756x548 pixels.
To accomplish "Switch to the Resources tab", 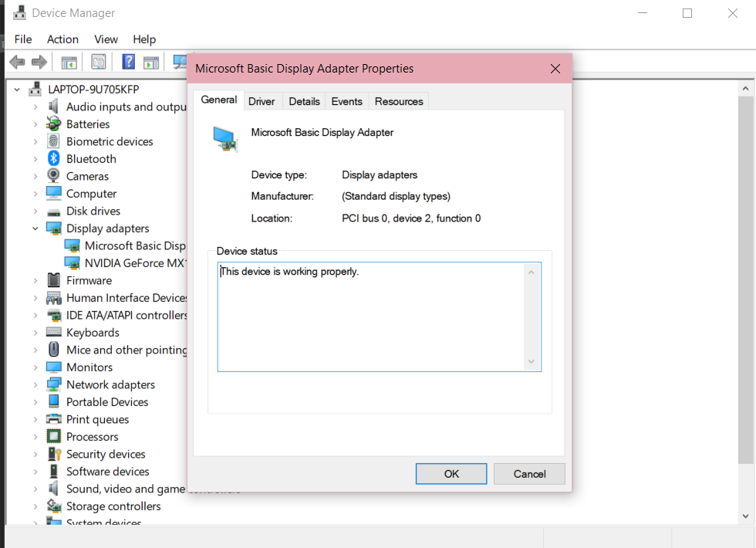I will [x=399, y=101].
